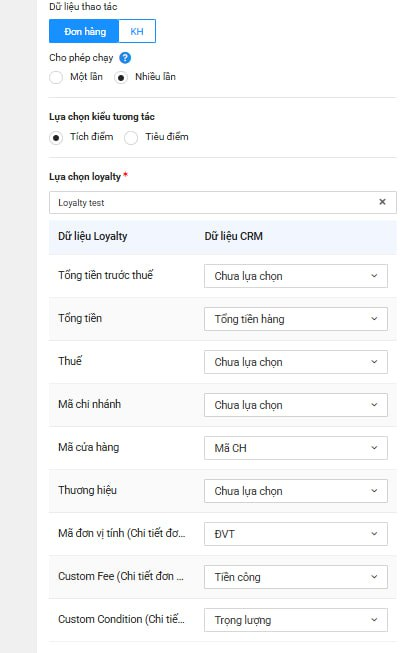The height and width of the screenshot is (653, 408).
Task: Click the Dữ liệu Loyalty column header
Action: [92, 236]
